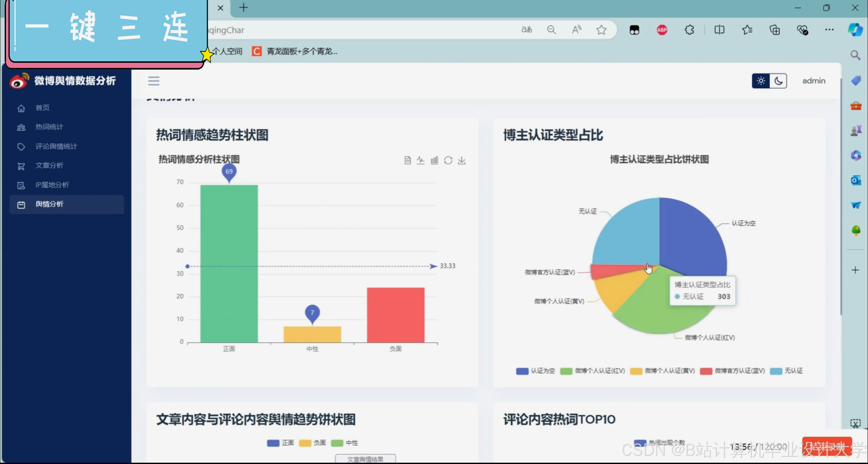Click the page vertical scrollbar
Screen dimensions: 868x464
[841, 197]
